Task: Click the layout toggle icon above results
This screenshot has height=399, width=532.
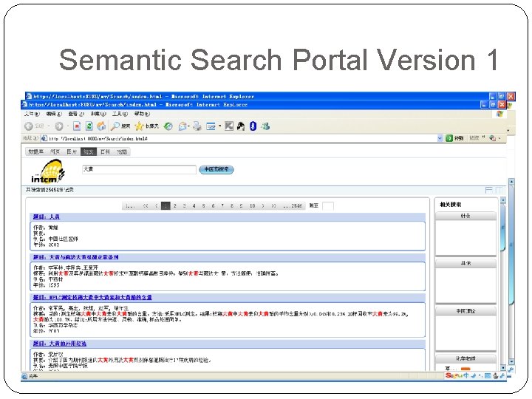Action: click(x=489, y=190)
